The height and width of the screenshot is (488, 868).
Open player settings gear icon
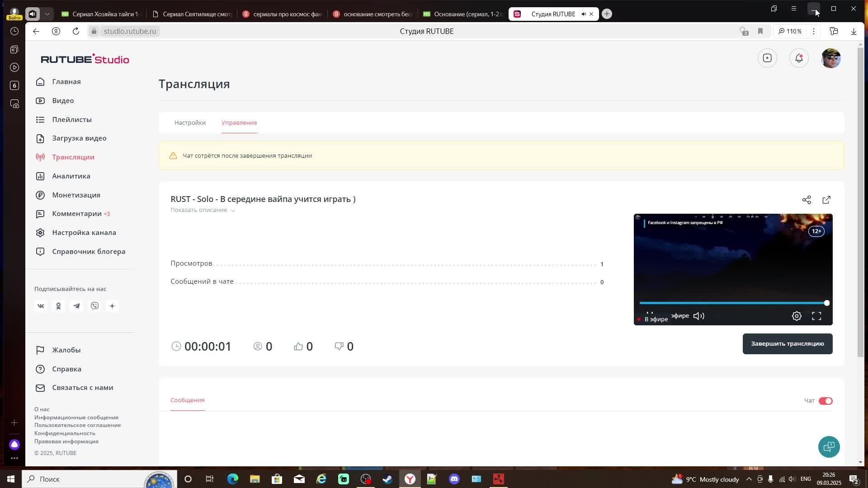tap(797, 316)
